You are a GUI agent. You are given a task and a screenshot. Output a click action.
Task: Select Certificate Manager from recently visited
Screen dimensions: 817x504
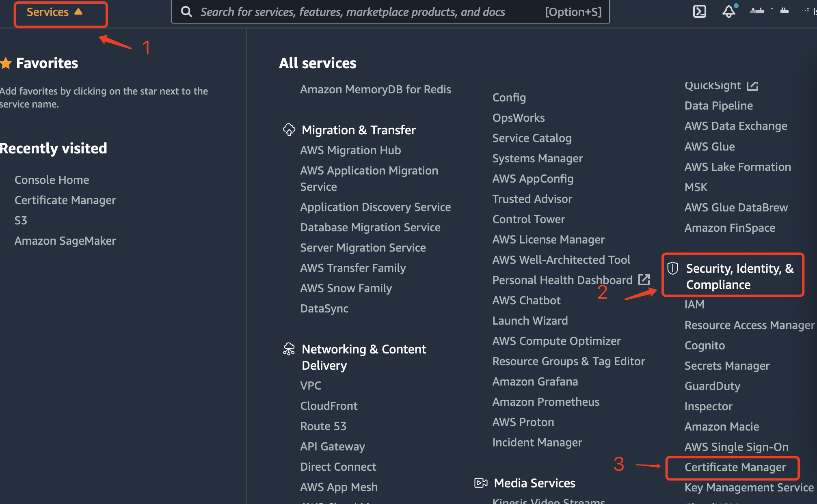click(x=64, y=200)
